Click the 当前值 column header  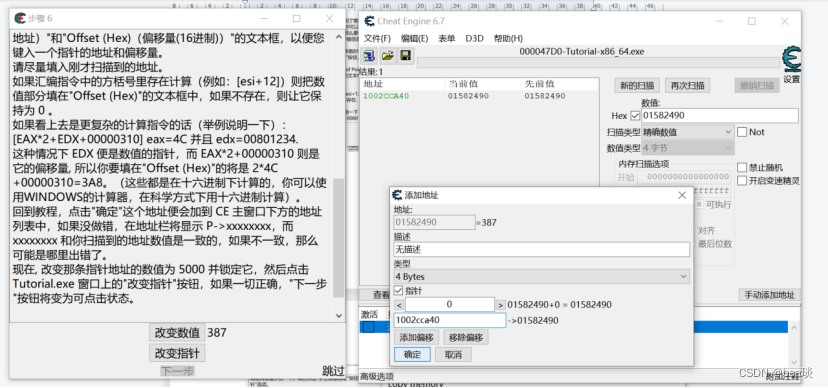coord(483,84)
